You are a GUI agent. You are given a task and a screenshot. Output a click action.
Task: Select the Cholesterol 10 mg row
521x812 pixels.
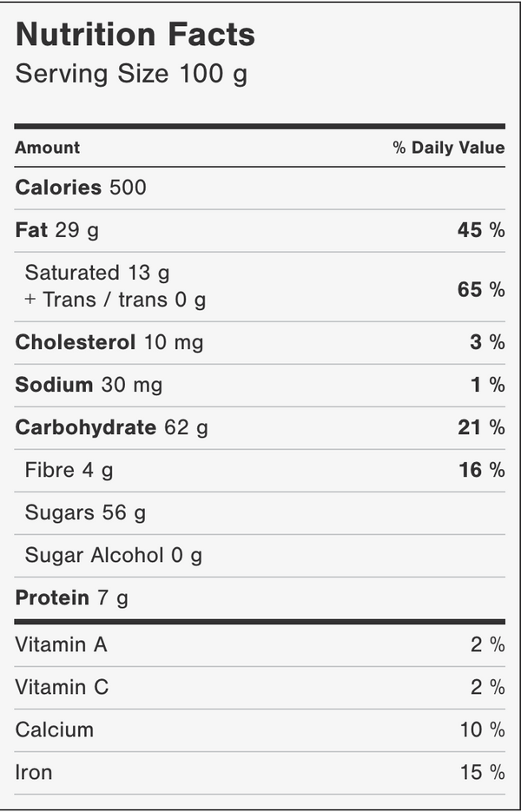coord(109,342)
